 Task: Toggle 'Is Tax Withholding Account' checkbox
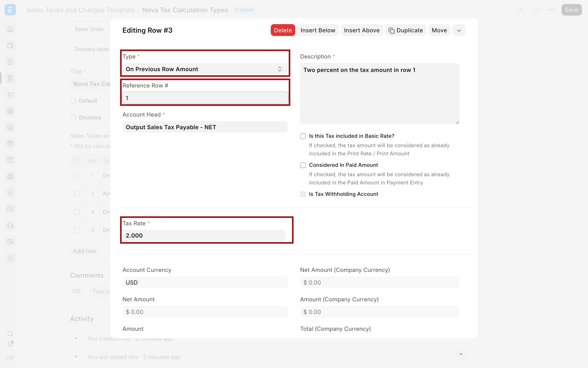[303, 194]
